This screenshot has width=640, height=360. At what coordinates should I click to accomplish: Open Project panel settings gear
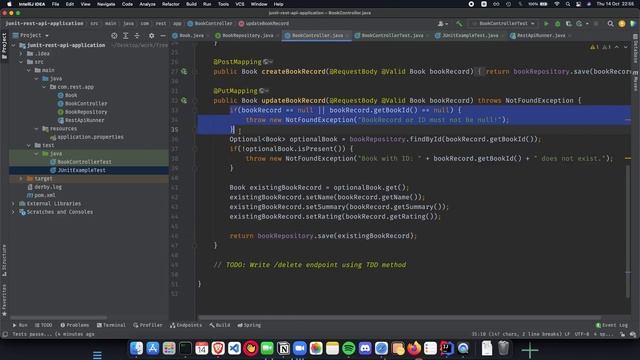click(x=151, y=36)
